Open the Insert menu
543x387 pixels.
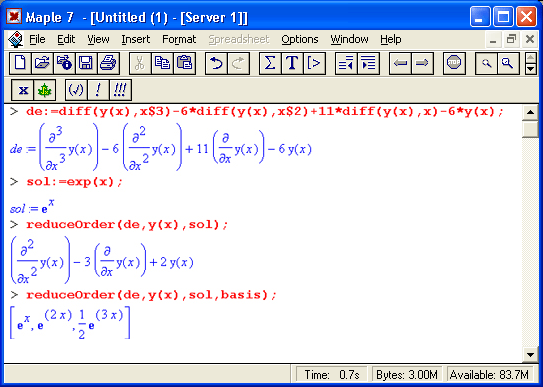pyautogui.click(x=136, y=39)
